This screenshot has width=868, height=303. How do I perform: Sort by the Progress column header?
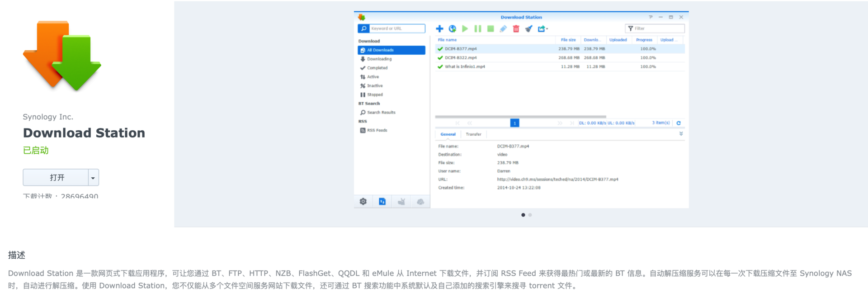point(644,40)
